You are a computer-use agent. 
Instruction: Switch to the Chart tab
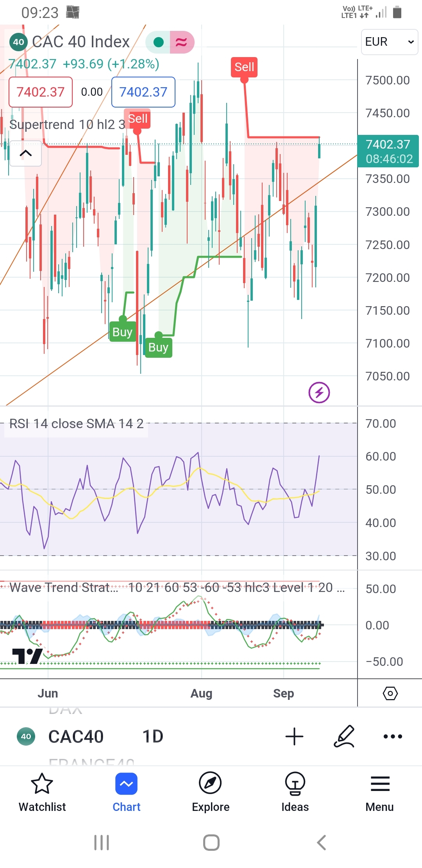click(126, 793)
